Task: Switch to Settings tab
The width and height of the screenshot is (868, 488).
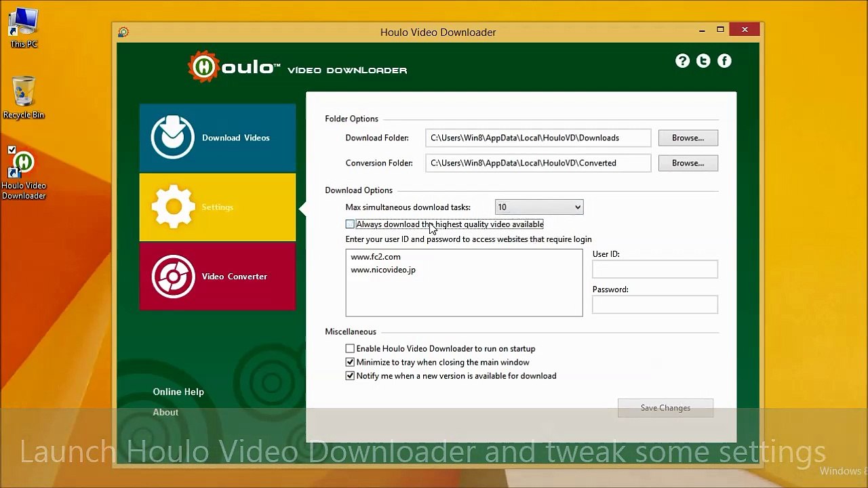Action: pos(218,207)
